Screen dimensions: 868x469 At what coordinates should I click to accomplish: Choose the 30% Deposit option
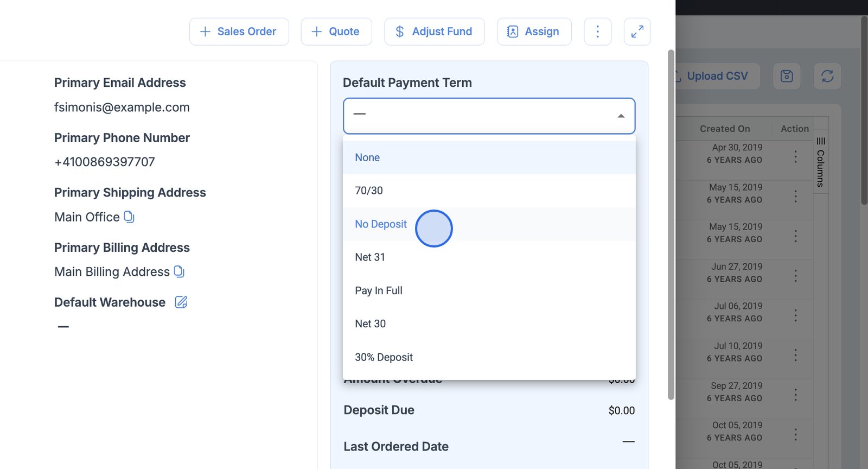coord(384,357)
